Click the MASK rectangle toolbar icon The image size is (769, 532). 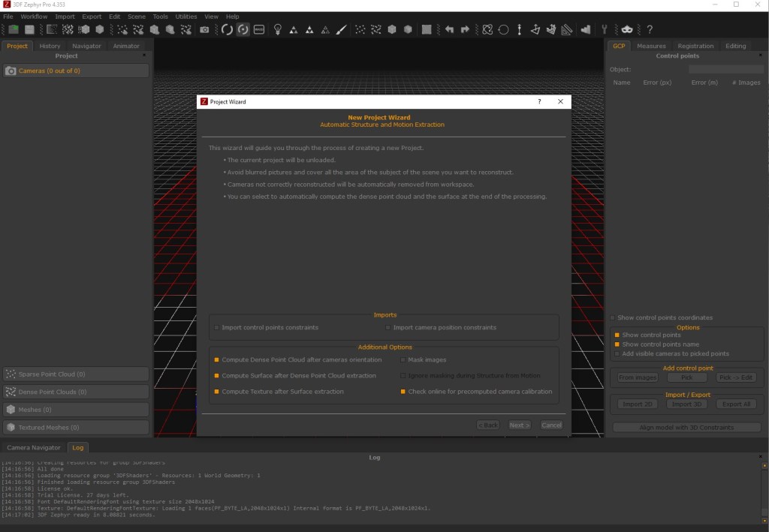(x=259, y=29)
